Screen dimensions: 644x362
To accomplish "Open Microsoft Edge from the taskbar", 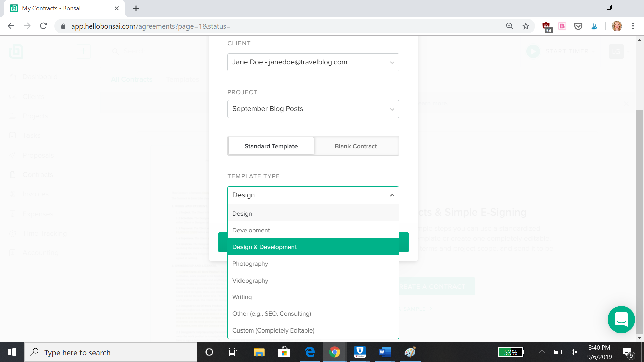I will point(310,352).
